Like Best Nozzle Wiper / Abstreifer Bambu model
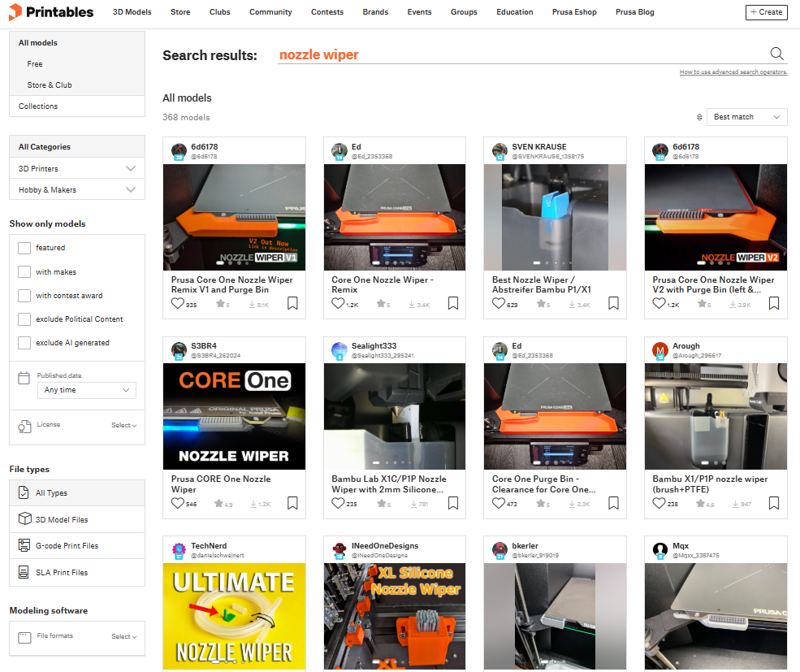 (499, 303)
